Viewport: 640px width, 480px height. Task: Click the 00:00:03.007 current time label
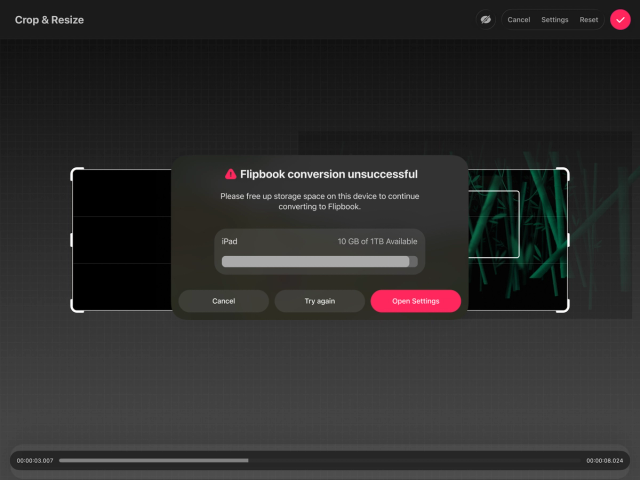(35, 460)
